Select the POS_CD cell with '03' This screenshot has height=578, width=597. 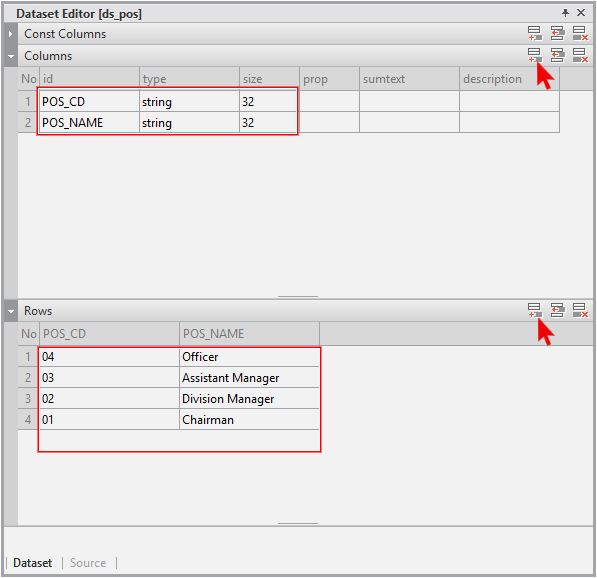(109, 377)
